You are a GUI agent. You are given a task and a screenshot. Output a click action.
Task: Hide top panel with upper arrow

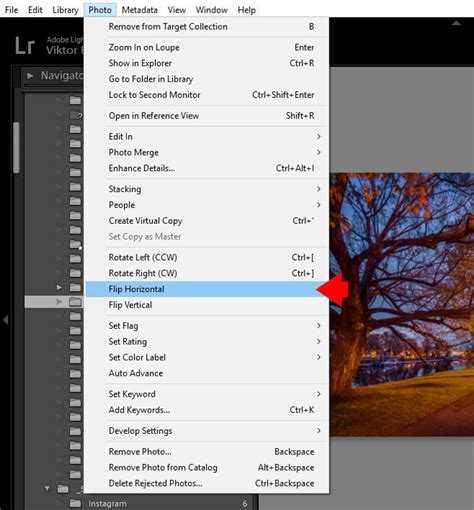[456, 23]
